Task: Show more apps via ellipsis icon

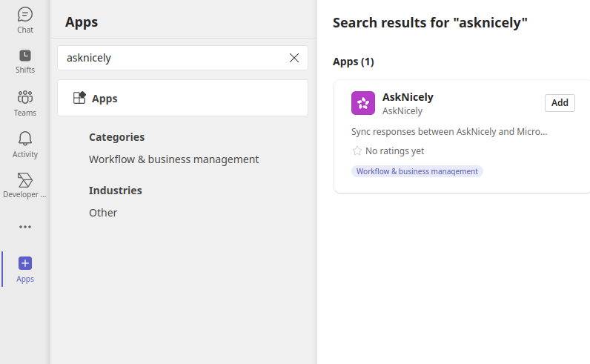Action: (25, 227)
